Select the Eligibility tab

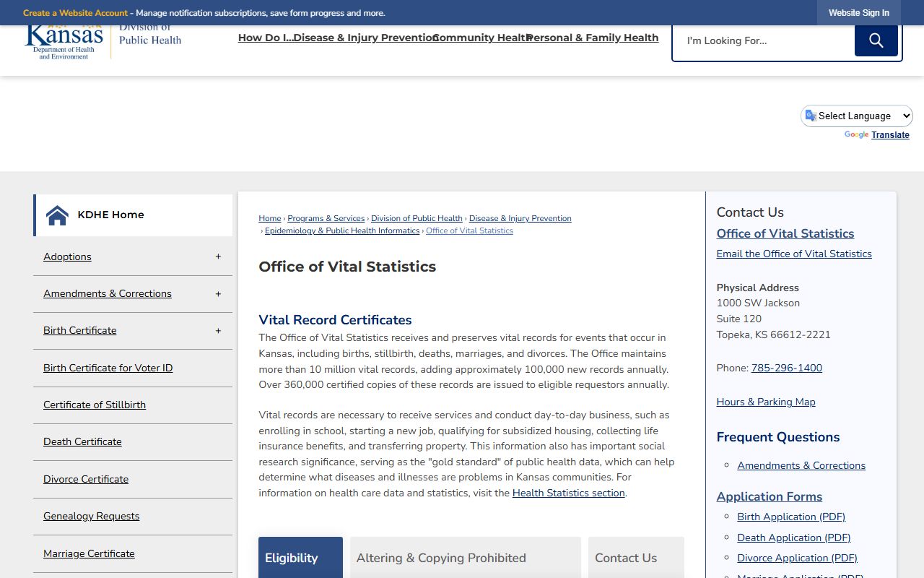[300, 558]
